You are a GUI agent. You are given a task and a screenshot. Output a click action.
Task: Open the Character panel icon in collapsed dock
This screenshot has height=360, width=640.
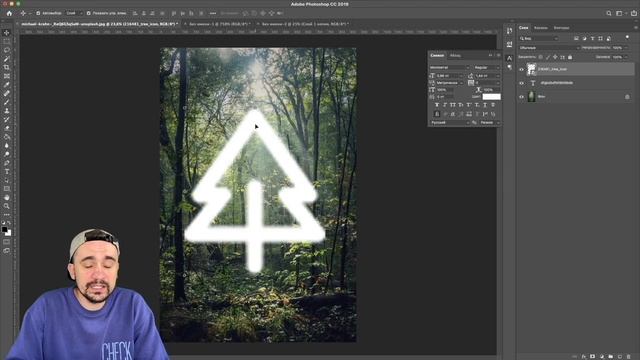[x=509, y=58]
